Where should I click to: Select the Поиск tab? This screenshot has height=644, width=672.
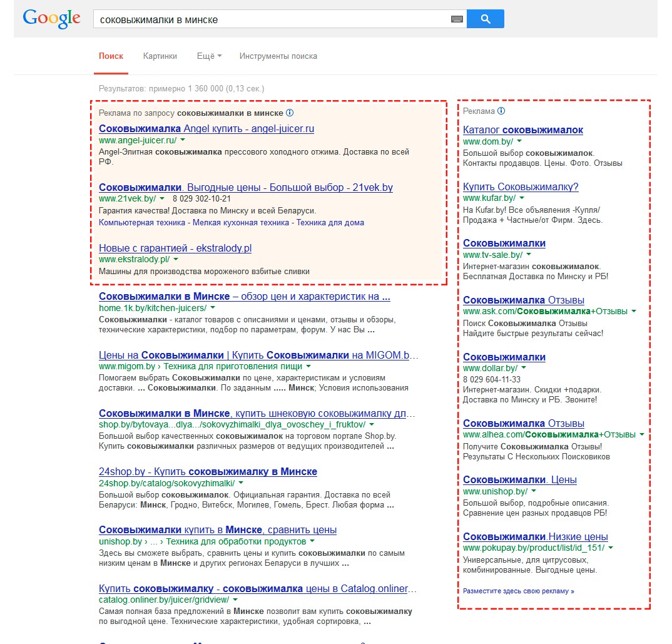point(111,56)
